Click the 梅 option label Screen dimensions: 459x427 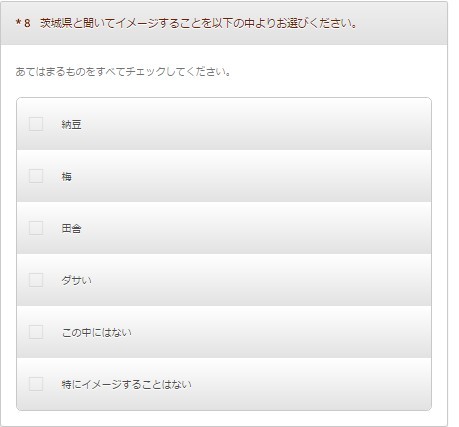click(66, 177)
